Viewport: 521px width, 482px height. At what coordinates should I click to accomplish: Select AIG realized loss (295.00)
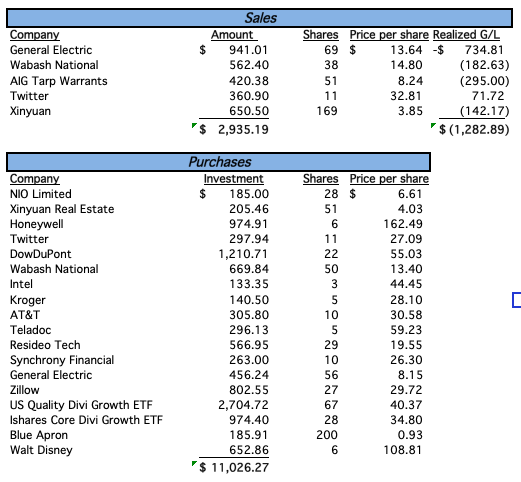click(x=484, y=81)
